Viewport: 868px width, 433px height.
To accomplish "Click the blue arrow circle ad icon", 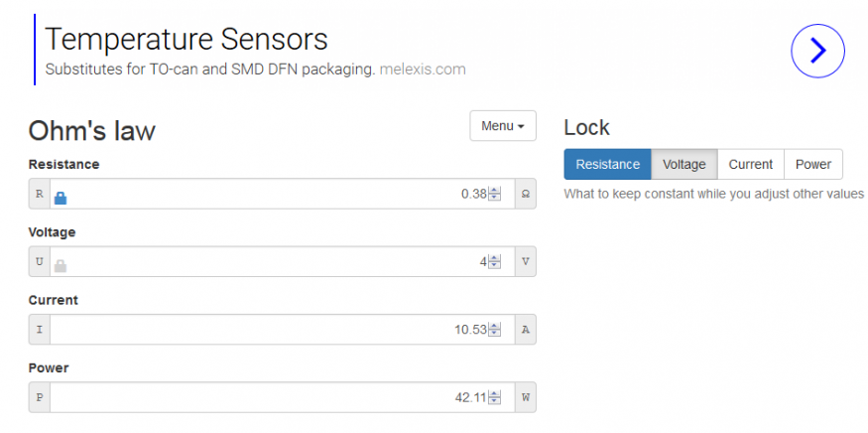I will click(817, 51).
